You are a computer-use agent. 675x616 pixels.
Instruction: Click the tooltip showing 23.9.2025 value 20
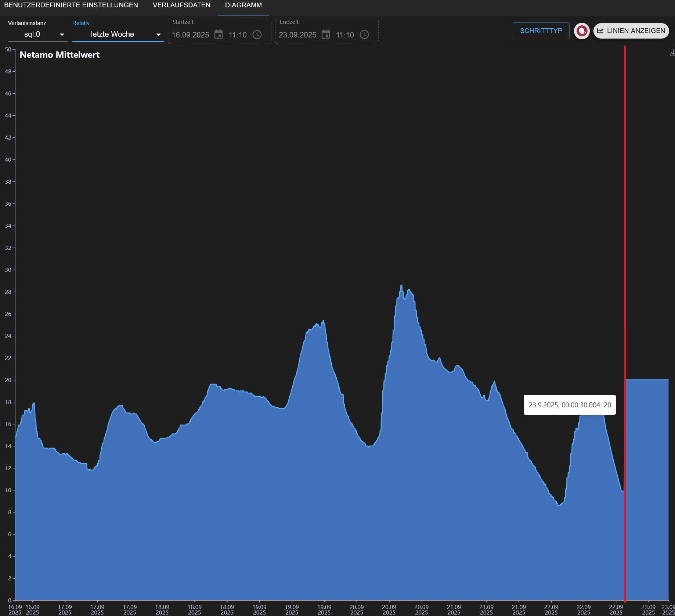click(x=569, y=405)
